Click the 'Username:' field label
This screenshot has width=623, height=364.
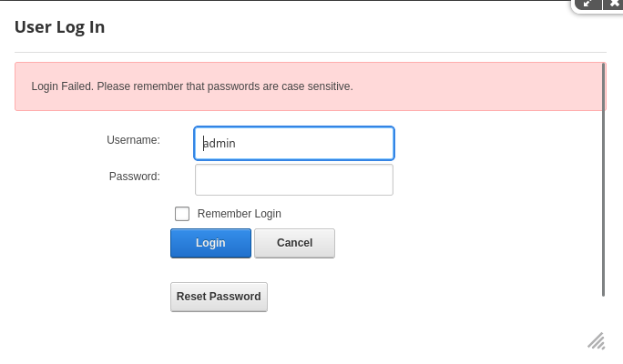(x=133, y=140)
